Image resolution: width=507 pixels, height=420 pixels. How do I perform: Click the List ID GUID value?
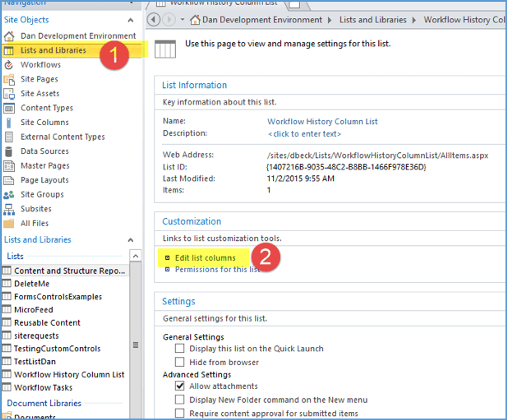click(346, 167)
